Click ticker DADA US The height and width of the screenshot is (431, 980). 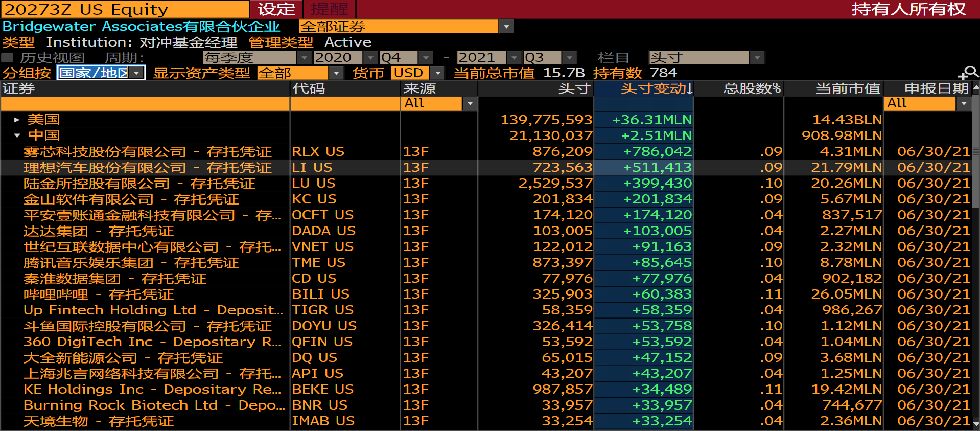point(323,231)
